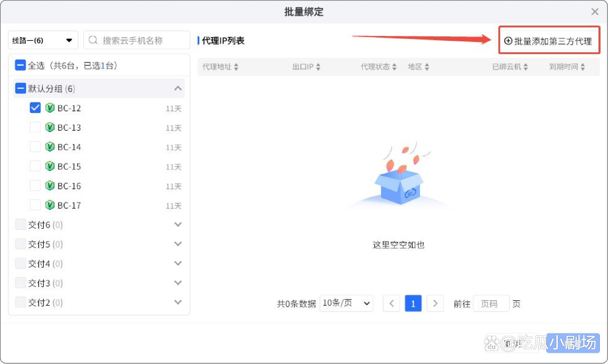Screen dimensions: 608x364
Task: Click page number 1 button
Action: [413, 304]
